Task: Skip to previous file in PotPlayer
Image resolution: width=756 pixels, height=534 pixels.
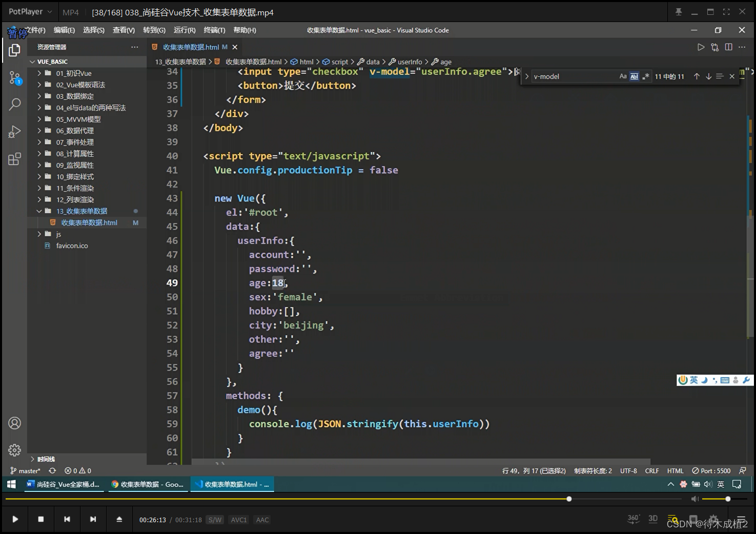Action: pos(67,519)
